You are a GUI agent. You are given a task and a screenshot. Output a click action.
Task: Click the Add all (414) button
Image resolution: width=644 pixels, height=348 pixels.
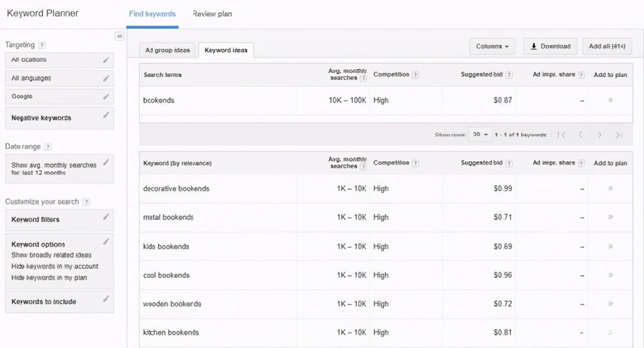pyautogui.click(x=607, y=46)
